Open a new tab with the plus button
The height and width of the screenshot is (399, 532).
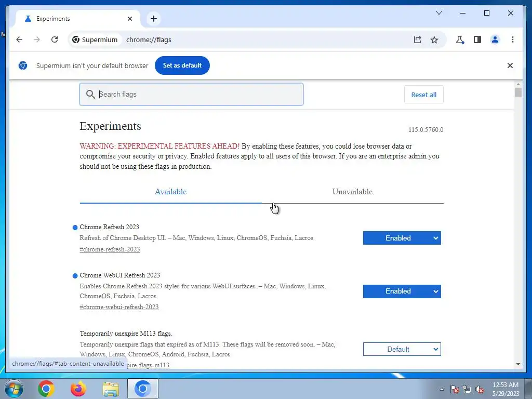[154, 19]
